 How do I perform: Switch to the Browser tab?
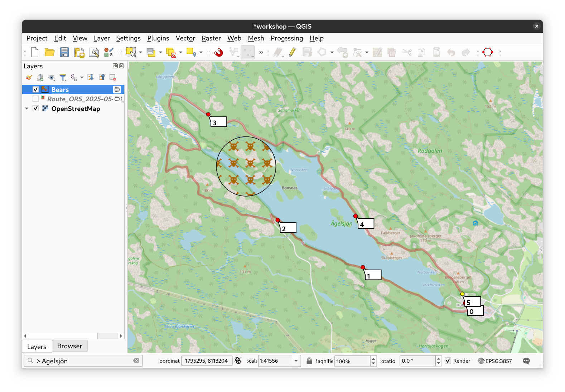pos(69,346)
